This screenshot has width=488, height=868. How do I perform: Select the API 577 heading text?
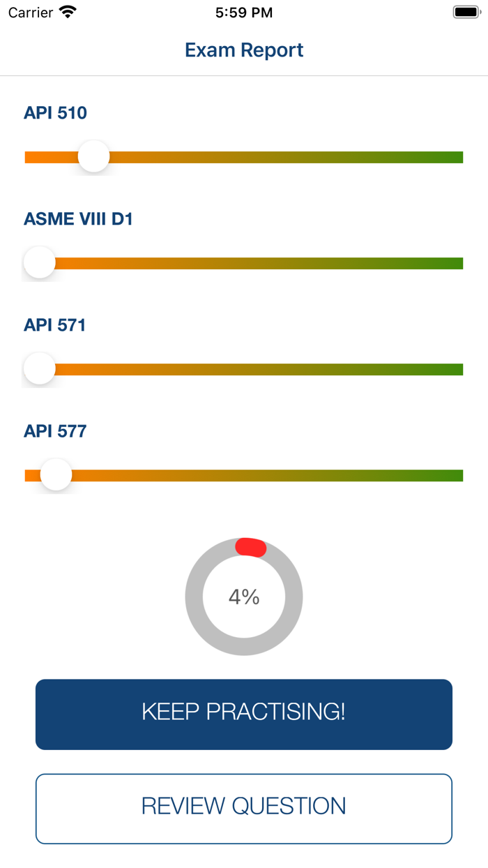tap(54, 431)
